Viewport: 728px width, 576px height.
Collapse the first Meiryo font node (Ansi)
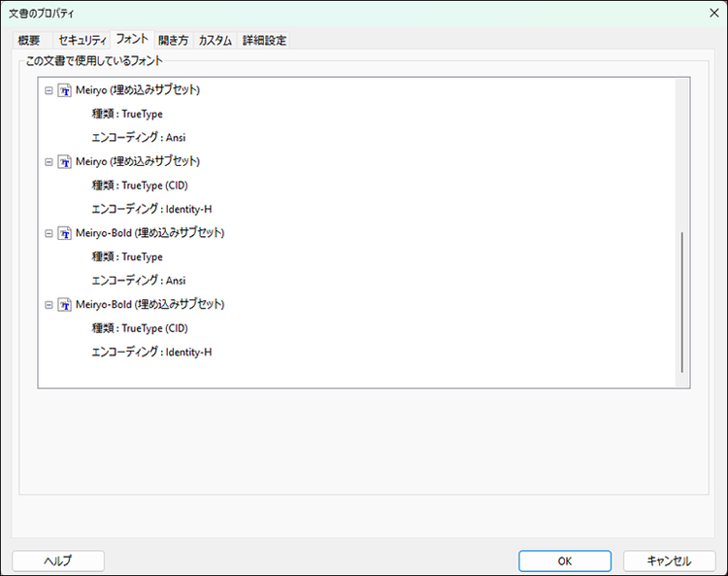49,90
